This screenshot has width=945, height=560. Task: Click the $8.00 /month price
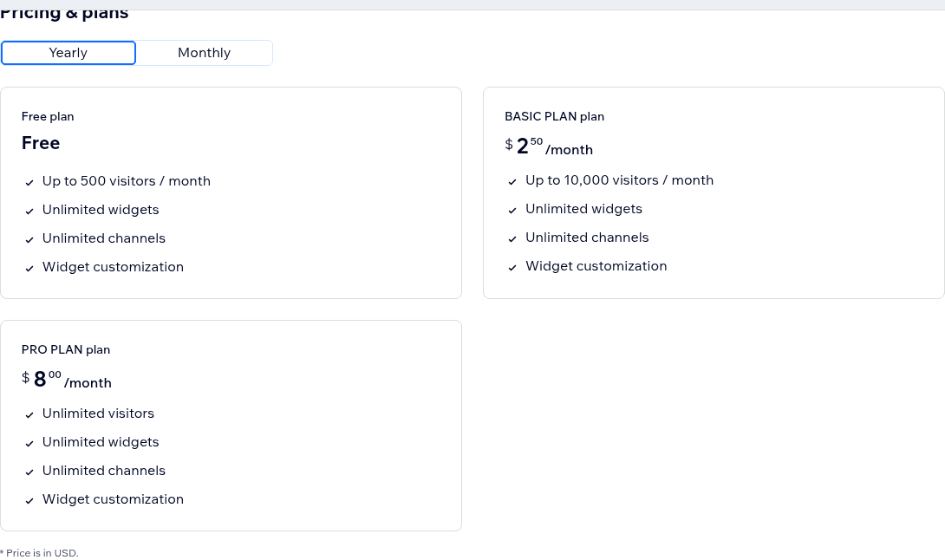[x=66, y=379]
